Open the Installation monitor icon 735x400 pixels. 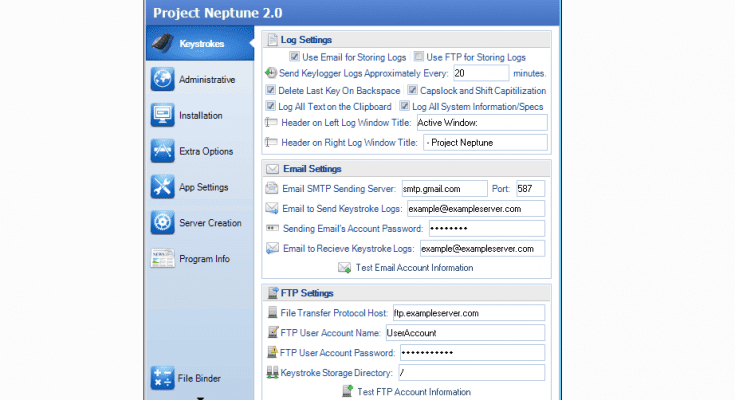coord(163,116)
